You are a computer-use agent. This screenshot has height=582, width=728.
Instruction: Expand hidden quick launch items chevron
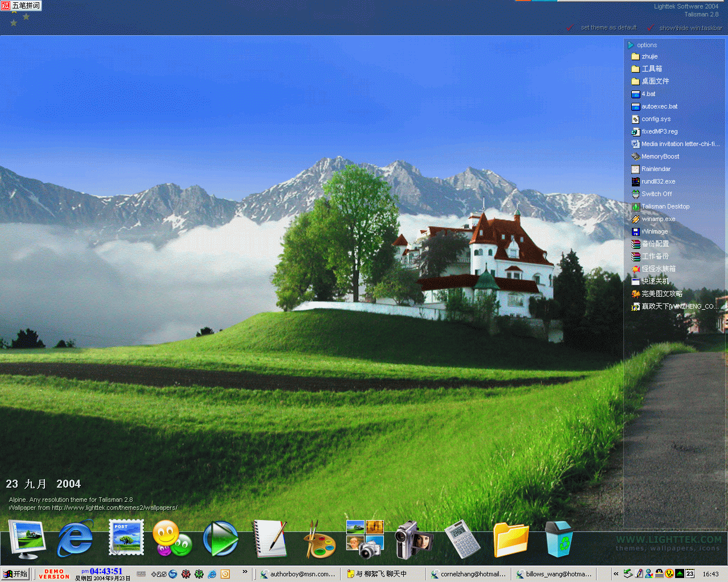coord(245,572)
